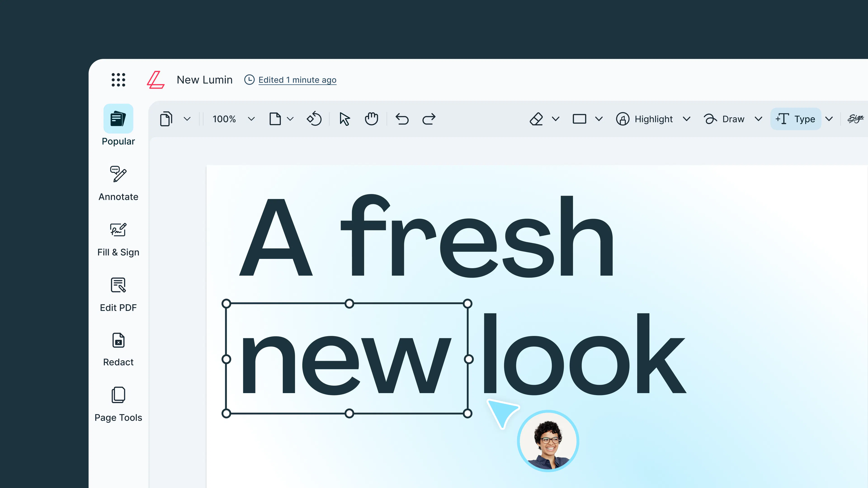Select the Popular tab in sidebar
The width and height of the screenshot is (868, 488).
[118, 125]
